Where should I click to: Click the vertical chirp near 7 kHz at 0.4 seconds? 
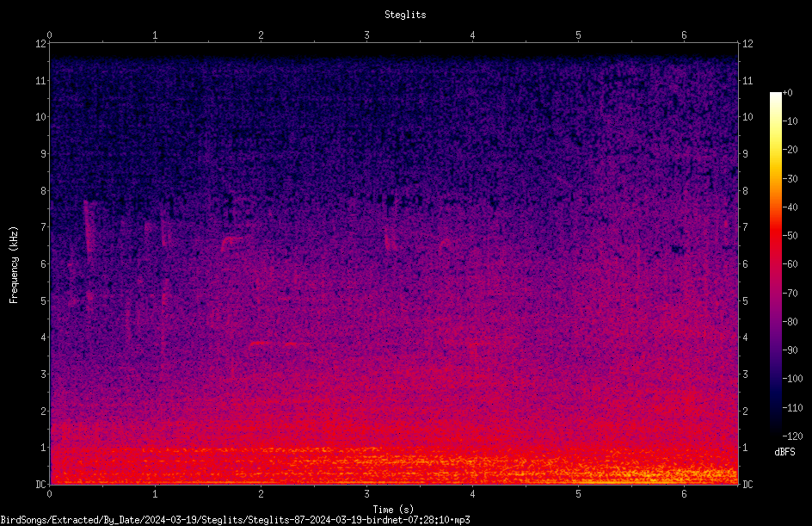pyautogui.click(x=89, y=228)
